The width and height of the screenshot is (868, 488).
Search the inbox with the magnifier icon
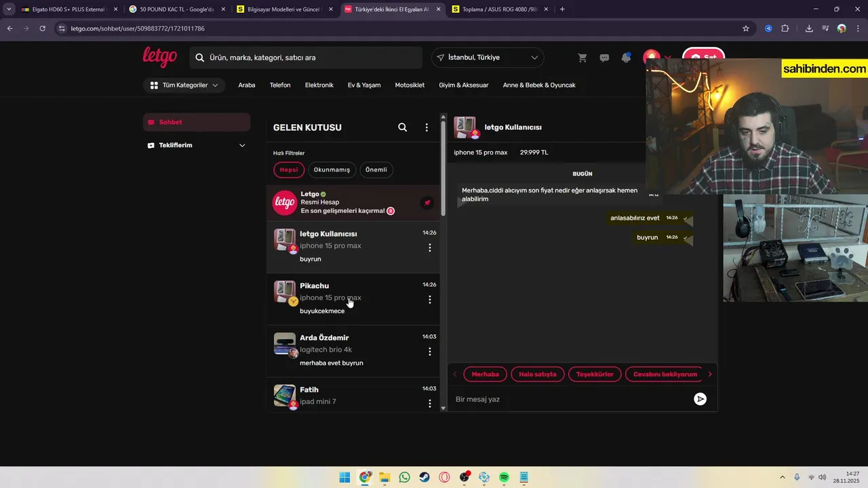[403, 127]
